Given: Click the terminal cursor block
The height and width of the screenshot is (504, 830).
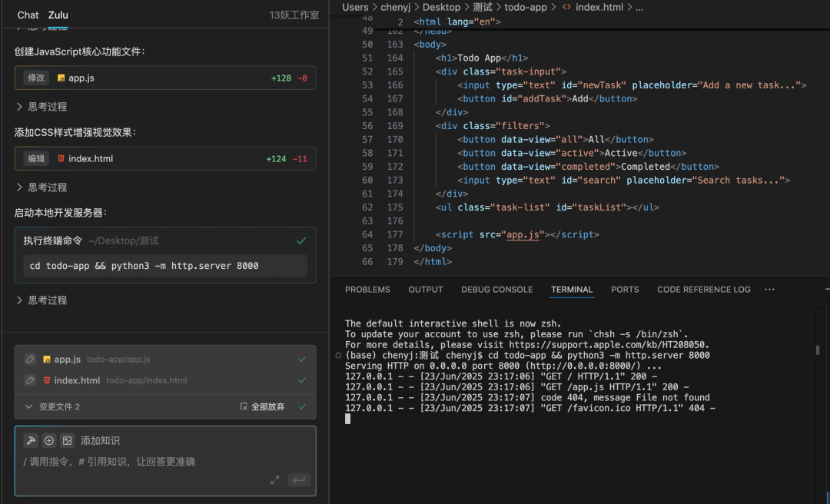Looking at the screenshot, I should point(348,419).
